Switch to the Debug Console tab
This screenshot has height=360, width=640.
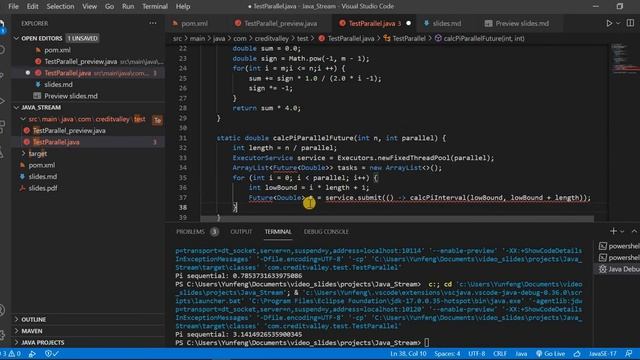(x=326, y=231)
